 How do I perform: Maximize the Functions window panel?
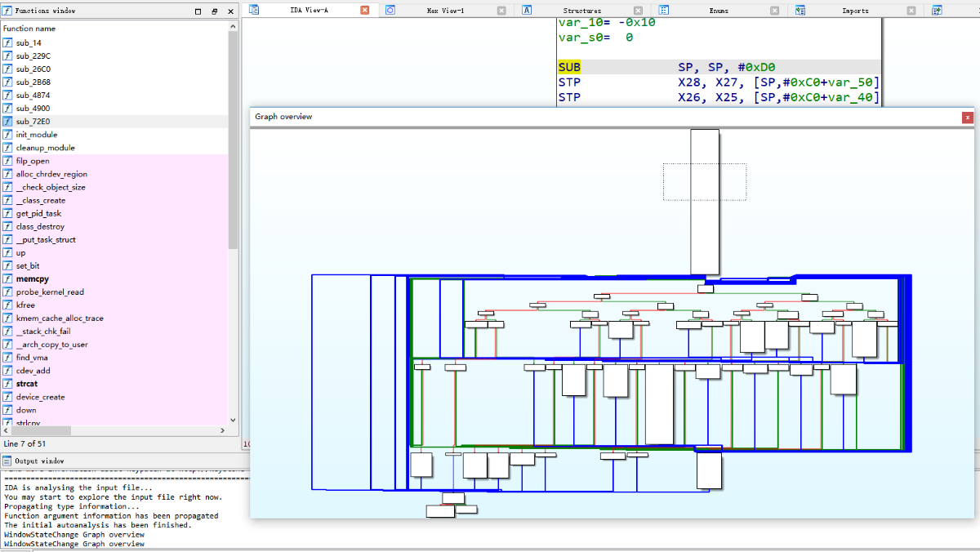pos(198,11)
